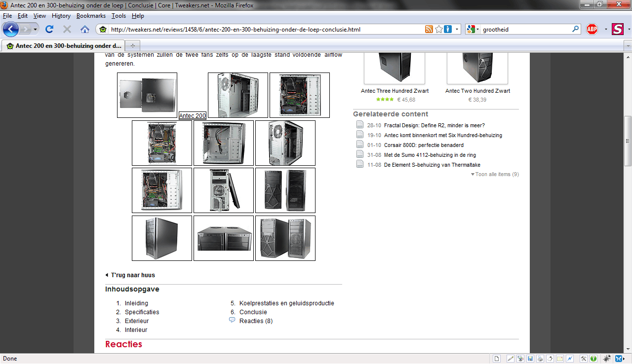Image resolution: width=632 pixels, height=364 pixels.
Task: Open the address bar URL history dropdown
Action: pos(457,29)
